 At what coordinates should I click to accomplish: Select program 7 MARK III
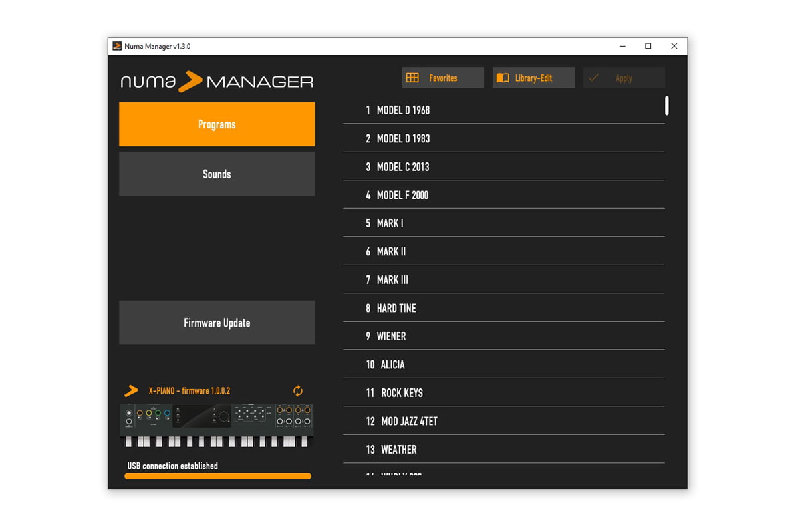(503, 280)
